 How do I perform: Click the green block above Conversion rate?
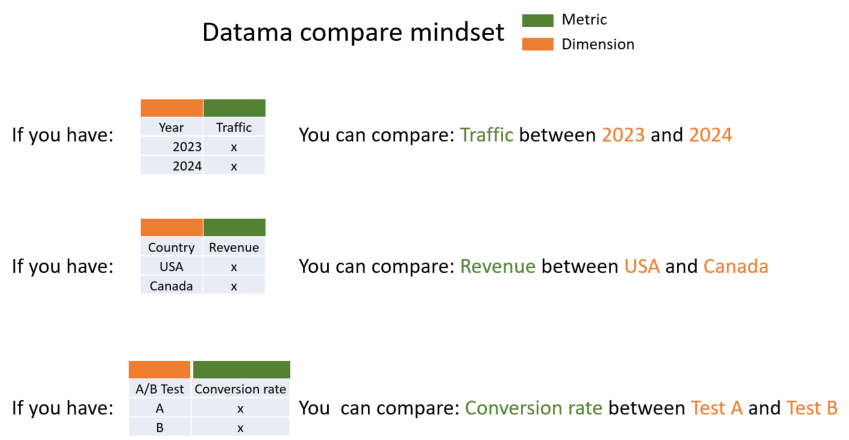pyautogui.click(x=241, y=370)
